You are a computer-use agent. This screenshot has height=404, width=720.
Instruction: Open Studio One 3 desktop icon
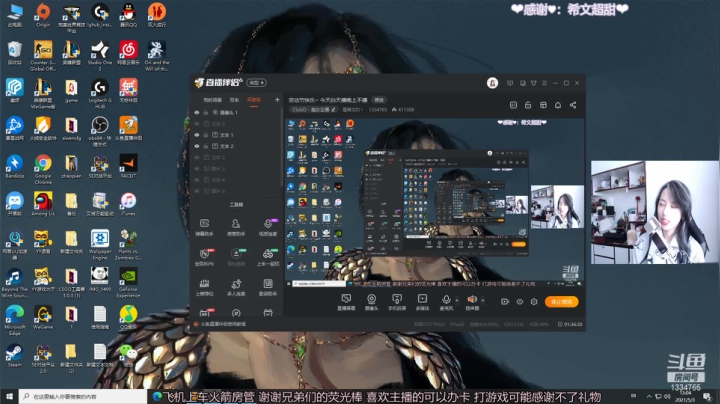(100, 56)
